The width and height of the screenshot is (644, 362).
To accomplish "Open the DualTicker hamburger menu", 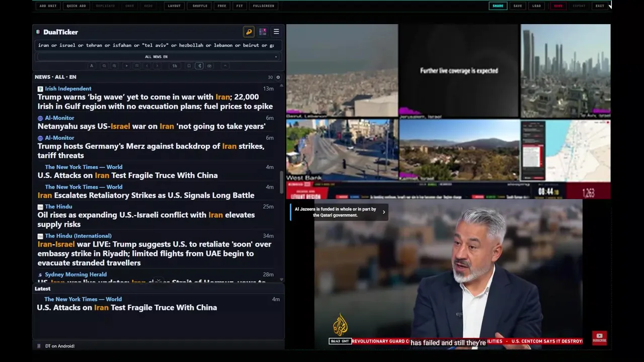I will tap(276, 32).
